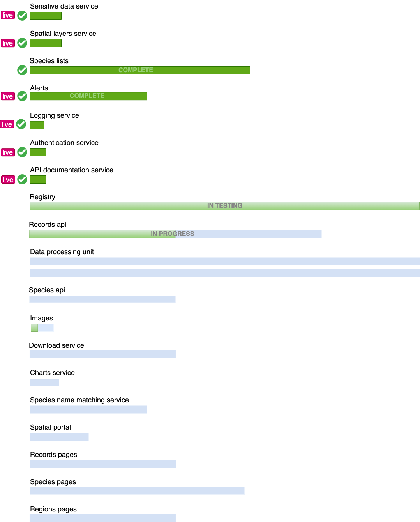Click the green checkmark beside Species lists
Image resolution: width=420 pixels, height=522 pixels.
click(22, 70)
